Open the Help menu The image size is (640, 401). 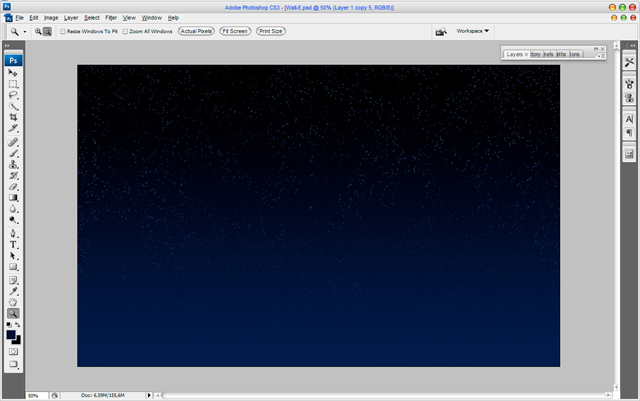tap(173, 18)
